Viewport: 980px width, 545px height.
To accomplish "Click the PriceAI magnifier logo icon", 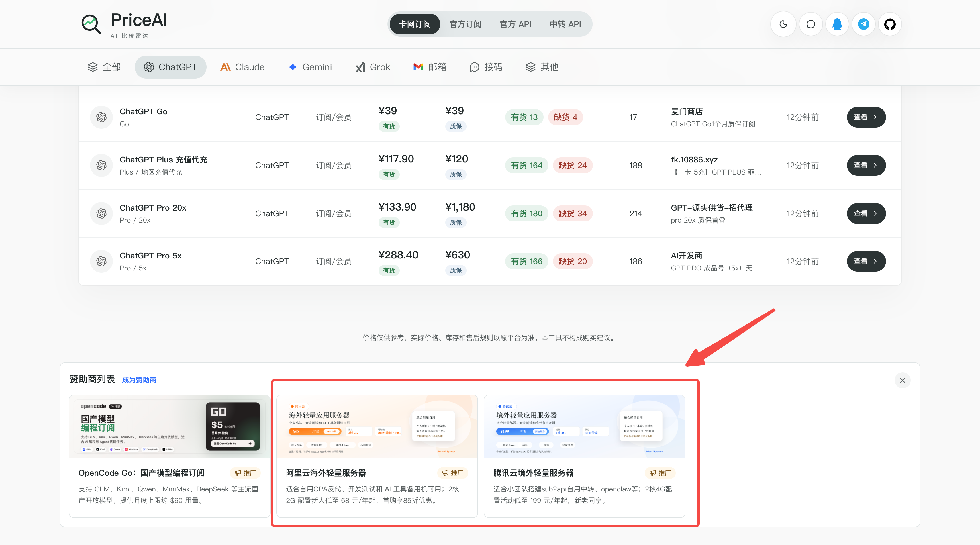I will 91,24.
